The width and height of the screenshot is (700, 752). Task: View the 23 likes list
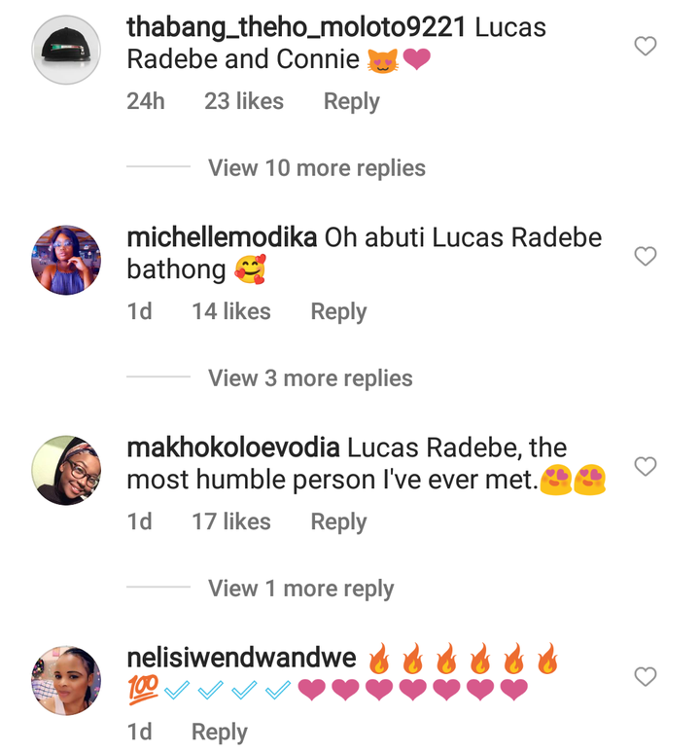pos(244,101)
